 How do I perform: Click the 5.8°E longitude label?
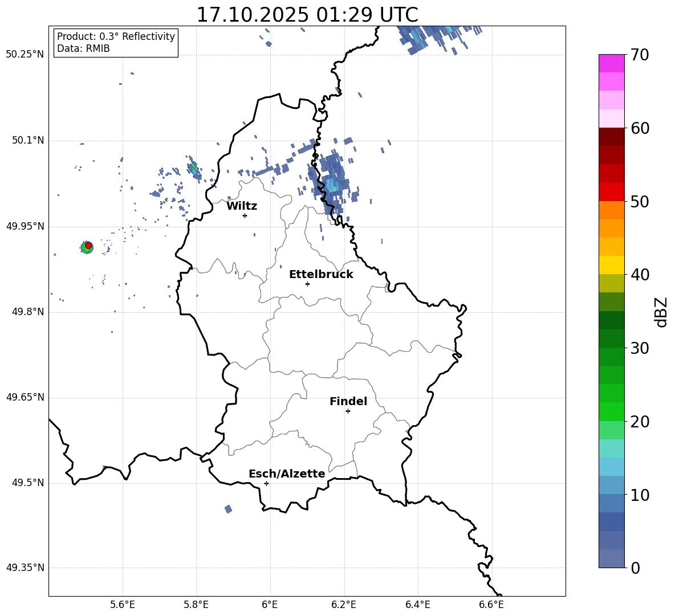pos(196,605)
